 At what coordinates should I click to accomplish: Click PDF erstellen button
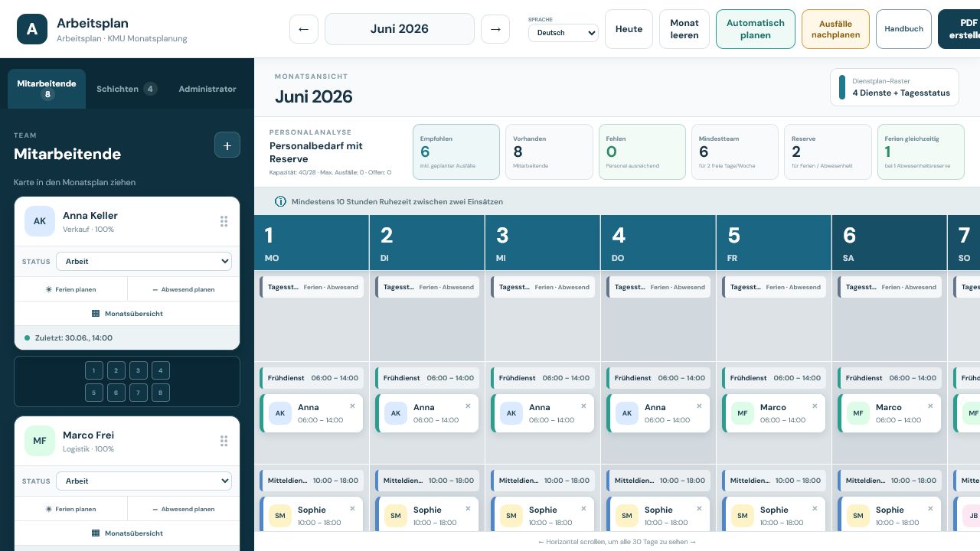[x=959, y=29]
